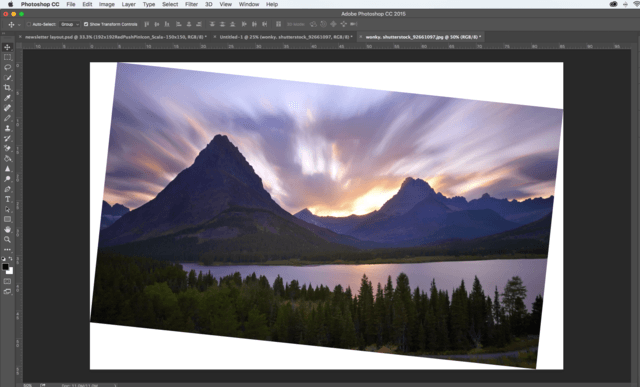640x387 pixels.
Task: Open the Photoshop CC application menu
Action: click(40, 4)
